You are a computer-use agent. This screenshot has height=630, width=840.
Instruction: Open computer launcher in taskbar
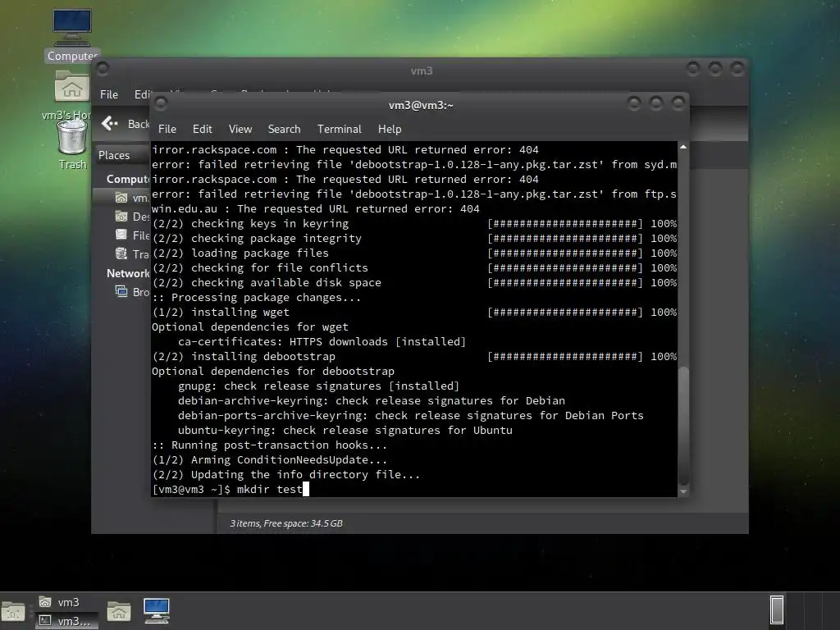coord(157,610)
